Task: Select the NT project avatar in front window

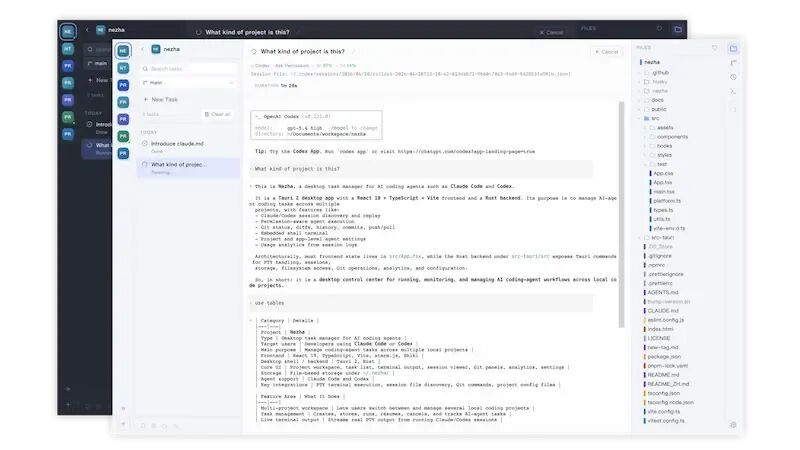Action: tap(123, 68)
